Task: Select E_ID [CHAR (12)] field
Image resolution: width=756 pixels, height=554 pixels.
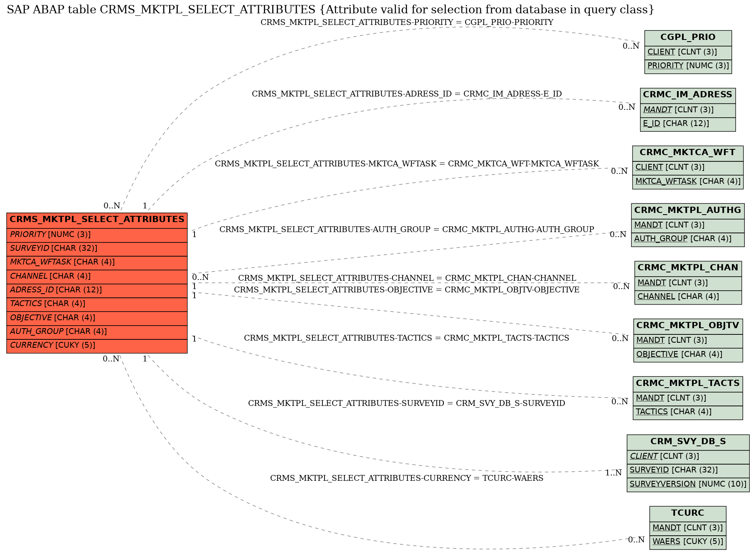Action: pos(688,124)
